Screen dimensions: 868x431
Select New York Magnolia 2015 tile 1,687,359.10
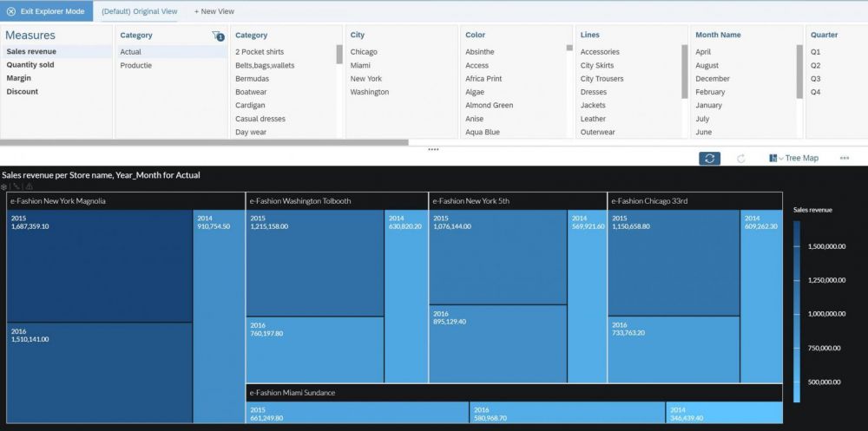coord(100,266)
